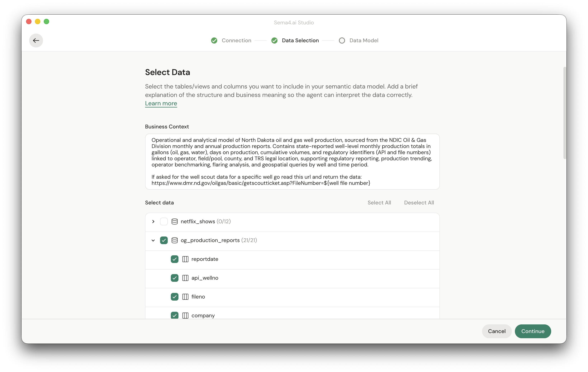Image resolution: width=588 pixels, height=372 pixels.
Task: Click Deselect All above the data list
Action: 419,203
